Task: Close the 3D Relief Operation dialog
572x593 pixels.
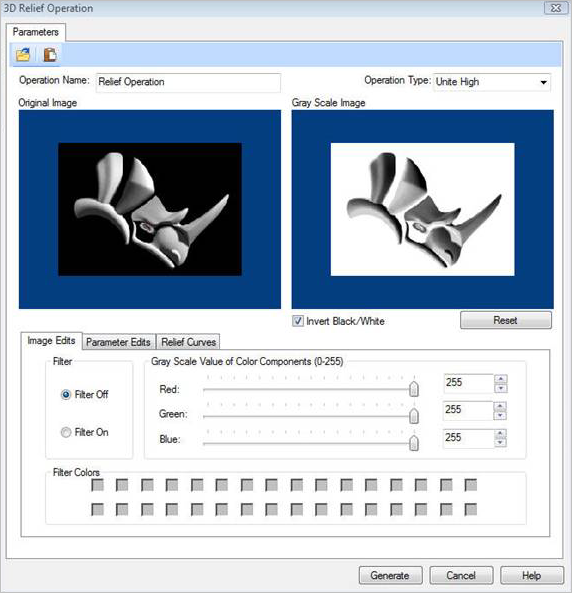Action: point(555,8)
